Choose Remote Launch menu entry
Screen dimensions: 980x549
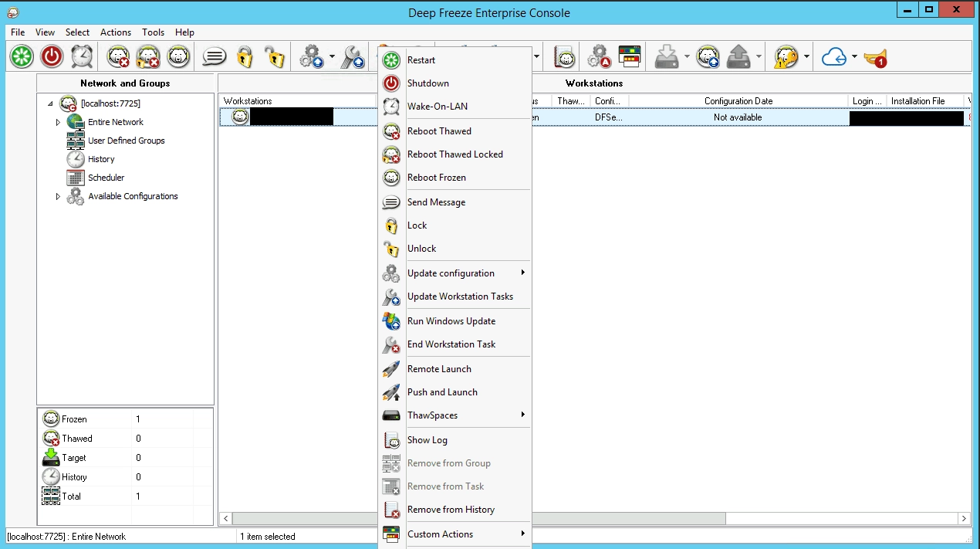455,369
